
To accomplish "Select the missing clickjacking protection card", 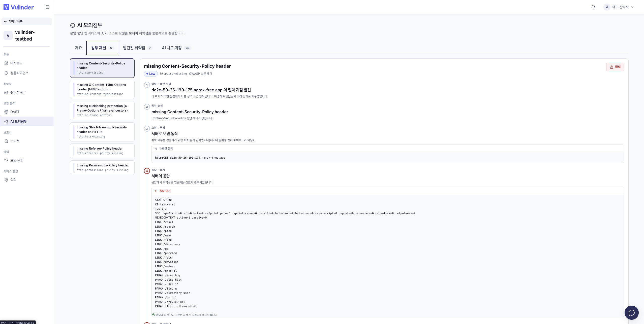I will tap(102, 111).
